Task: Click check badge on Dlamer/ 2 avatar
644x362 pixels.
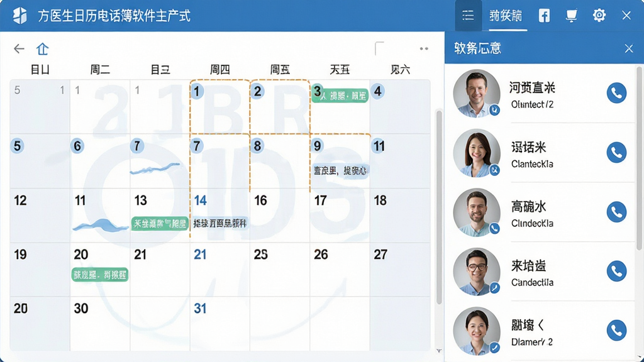Action: (x=495, y=348)
